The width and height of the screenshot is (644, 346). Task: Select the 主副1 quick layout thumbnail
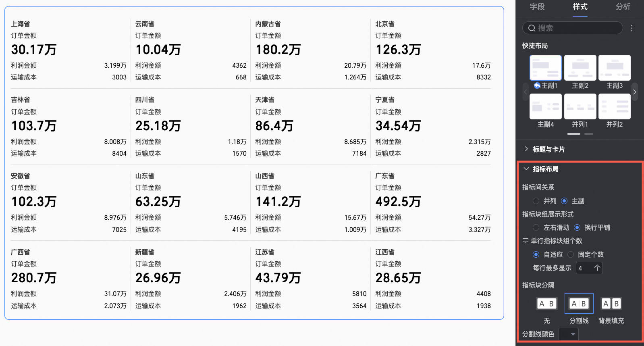click(x=545, y=68)
